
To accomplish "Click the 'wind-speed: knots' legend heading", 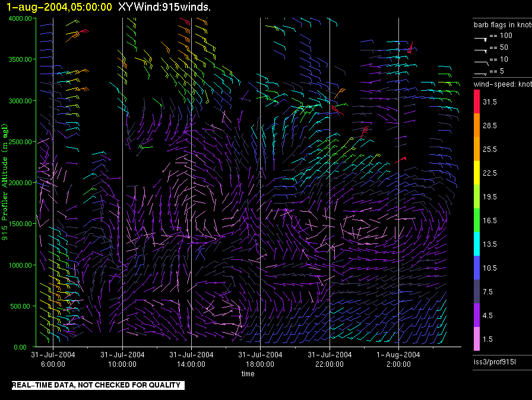I will coord(503,84).
